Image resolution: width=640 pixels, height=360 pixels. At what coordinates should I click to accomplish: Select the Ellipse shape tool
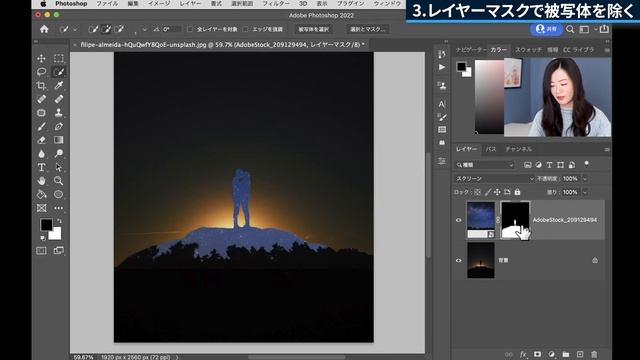[59, 194]
